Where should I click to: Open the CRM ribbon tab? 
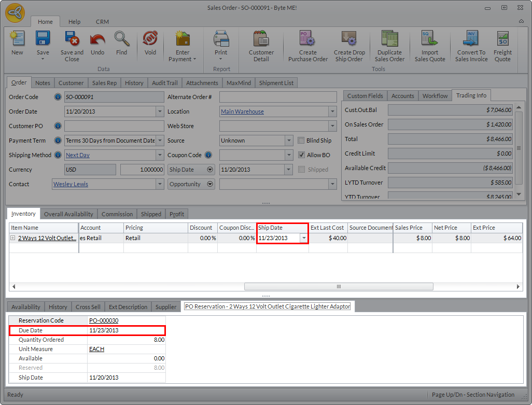pyautogui.click(x=102, y=22)
